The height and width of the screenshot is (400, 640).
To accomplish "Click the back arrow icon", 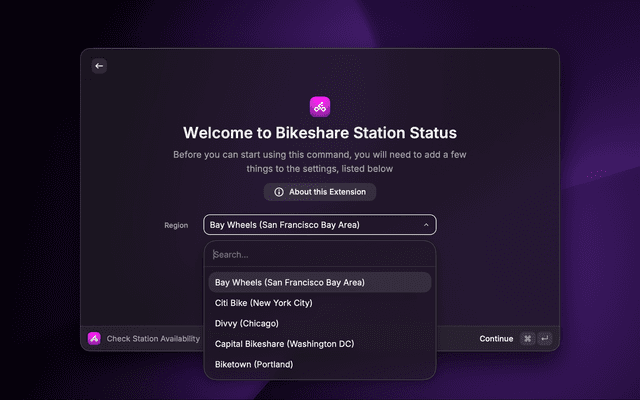I will point(99,66).
